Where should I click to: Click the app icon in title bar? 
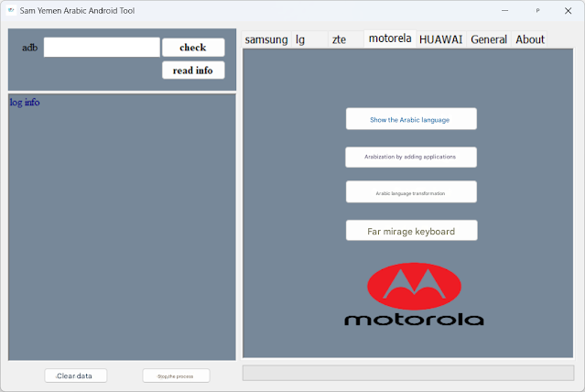tap(11, 10)
